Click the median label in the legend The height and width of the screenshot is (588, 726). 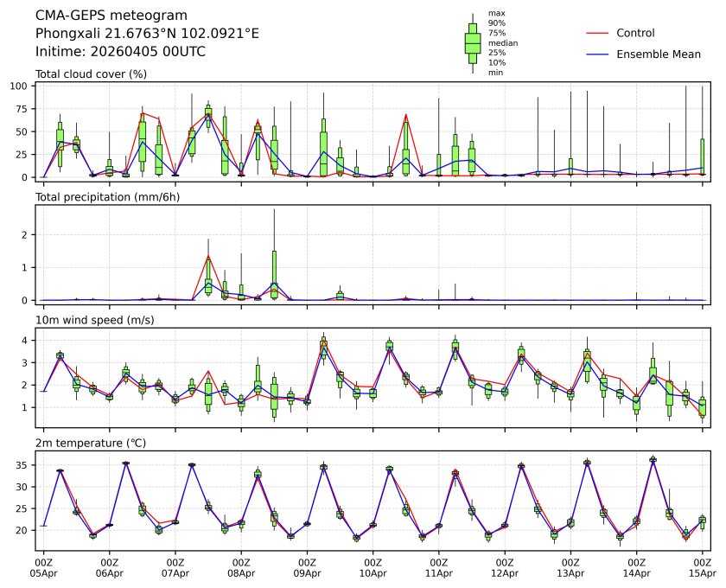click(500, 42)
